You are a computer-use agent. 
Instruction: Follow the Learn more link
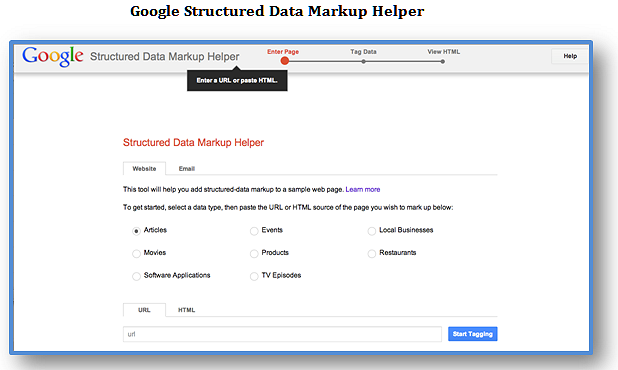coord(363,190)
